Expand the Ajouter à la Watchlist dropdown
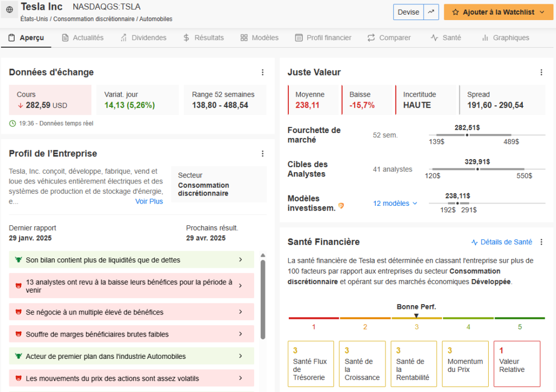556x392 pixels. coord(542,12)
